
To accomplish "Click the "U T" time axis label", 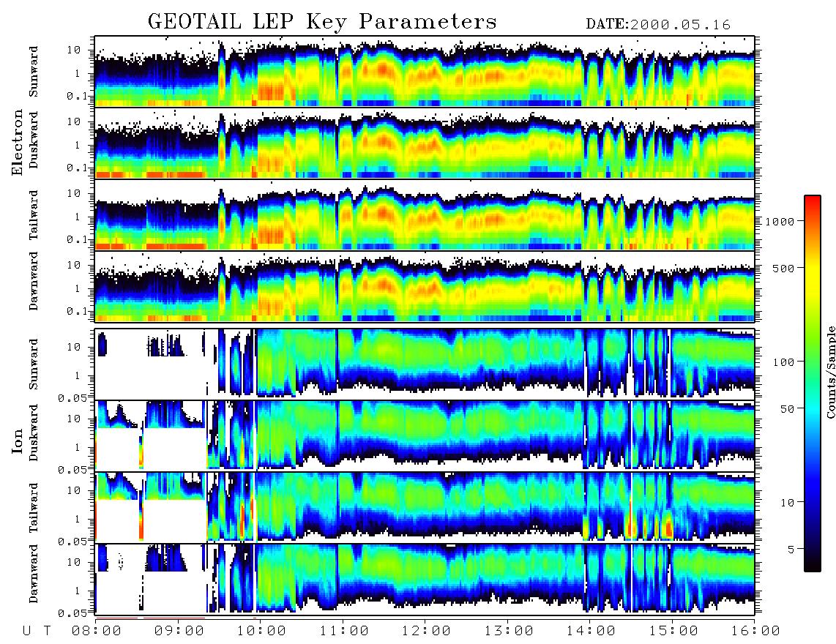I will click(37, 632).
